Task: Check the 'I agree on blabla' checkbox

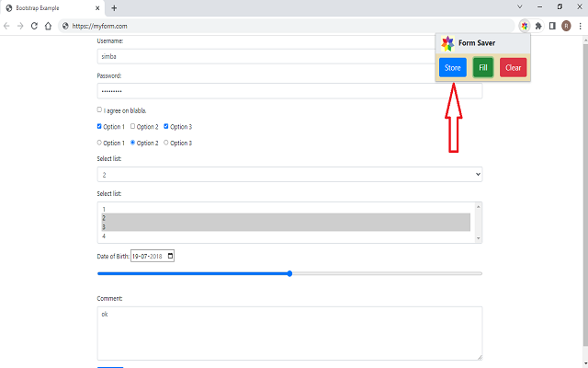Action: click(x=99, y=109)
